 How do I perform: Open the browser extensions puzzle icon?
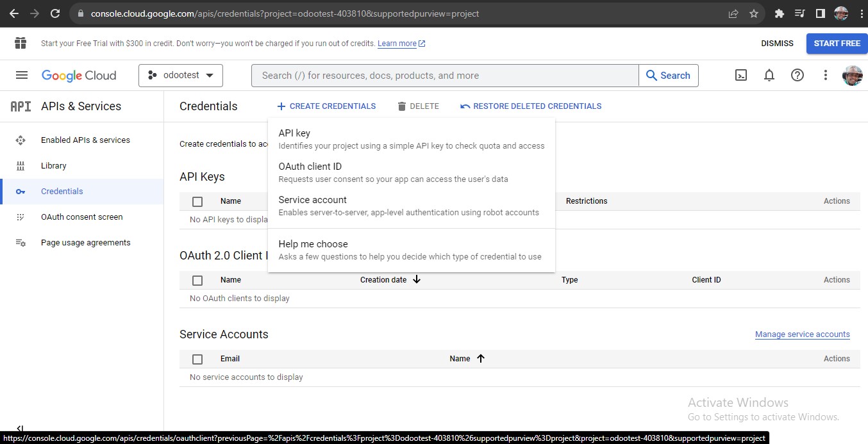tap(780, 13)
